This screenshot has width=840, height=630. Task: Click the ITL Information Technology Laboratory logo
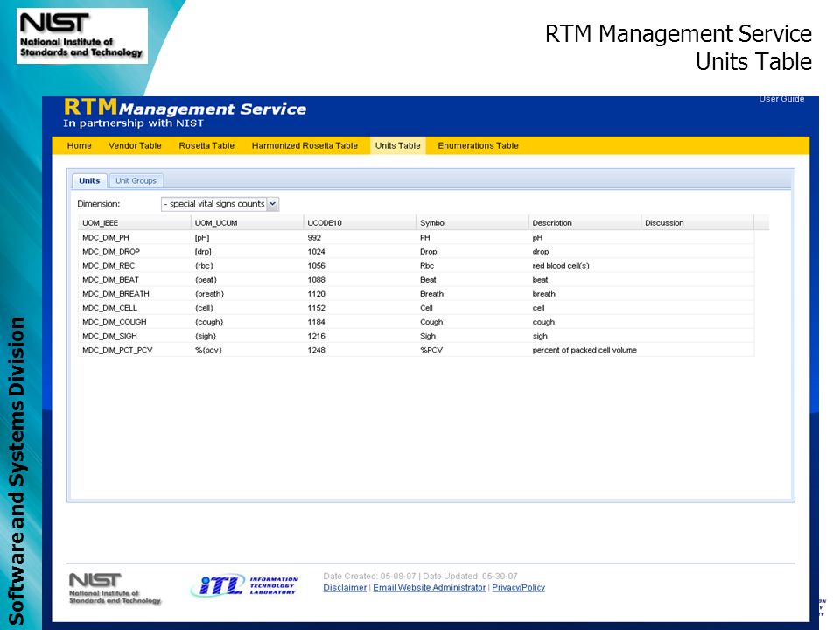click(x=244, y=586)
